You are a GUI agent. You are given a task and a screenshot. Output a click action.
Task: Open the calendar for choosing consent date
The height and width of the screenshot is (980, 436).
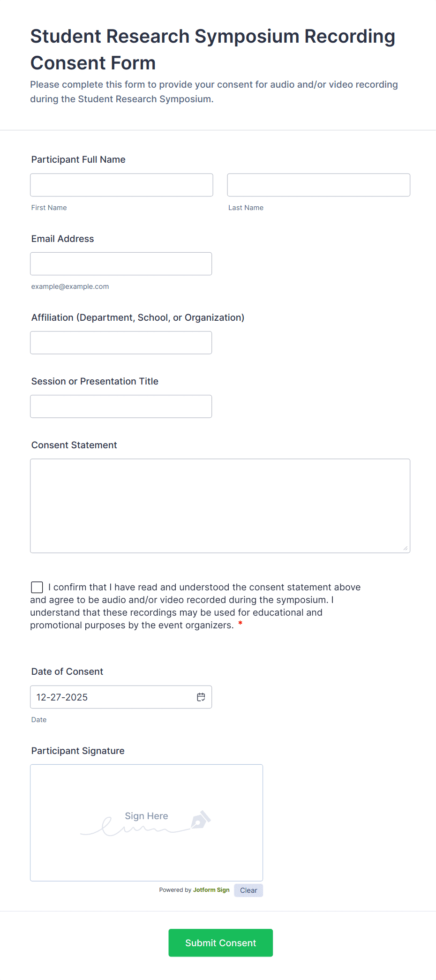point(201,697)
